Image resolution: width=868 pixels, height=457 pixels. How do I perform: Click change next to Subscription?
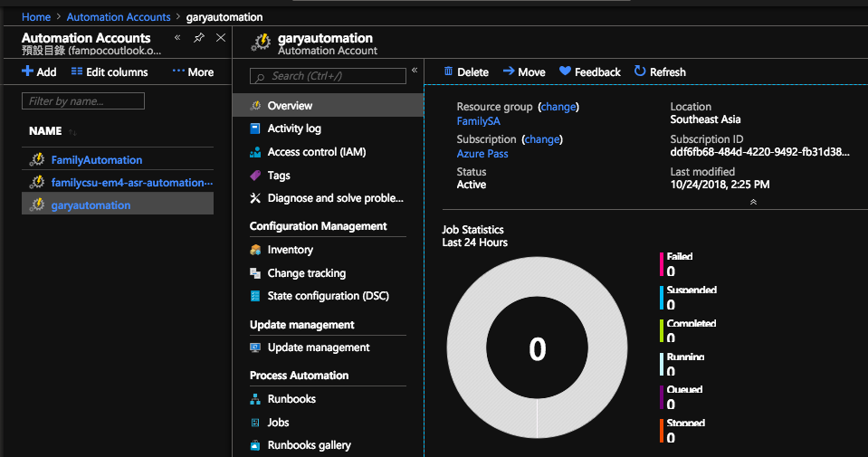[x=542, y=138]
